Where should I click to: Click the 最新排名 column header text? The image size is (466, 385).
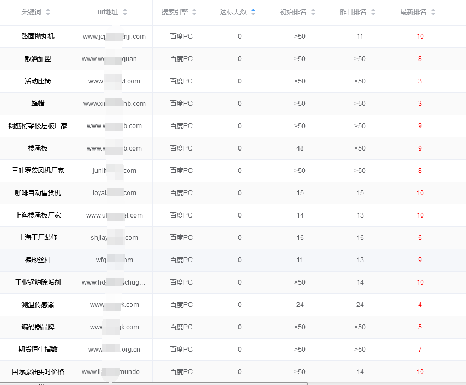413,12
